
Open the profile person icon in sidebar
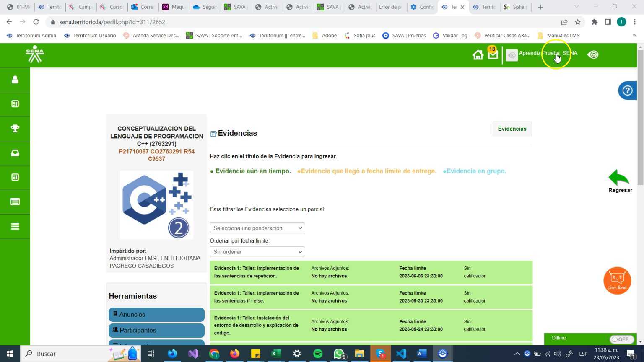click(15, 80)
